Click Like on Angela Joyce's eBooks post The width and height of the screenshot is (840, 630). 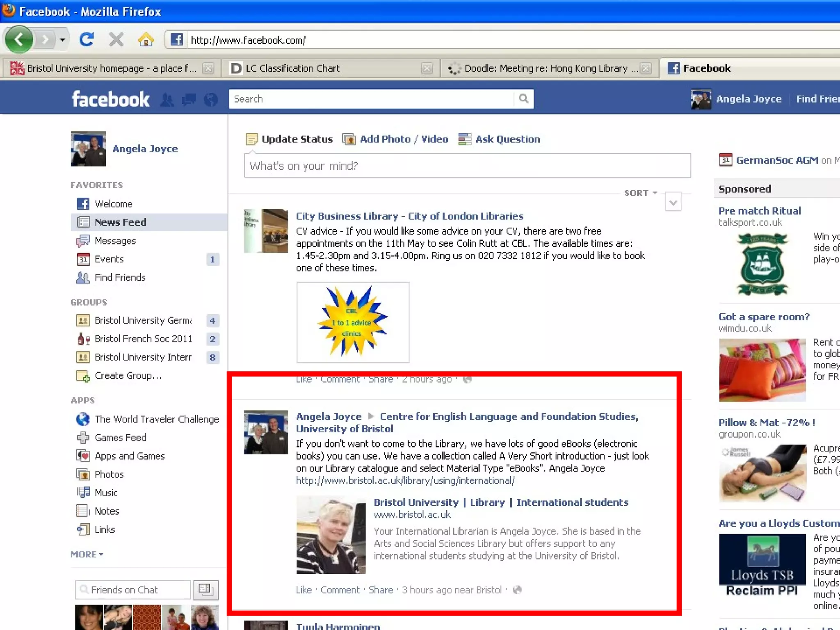[304, 590]
